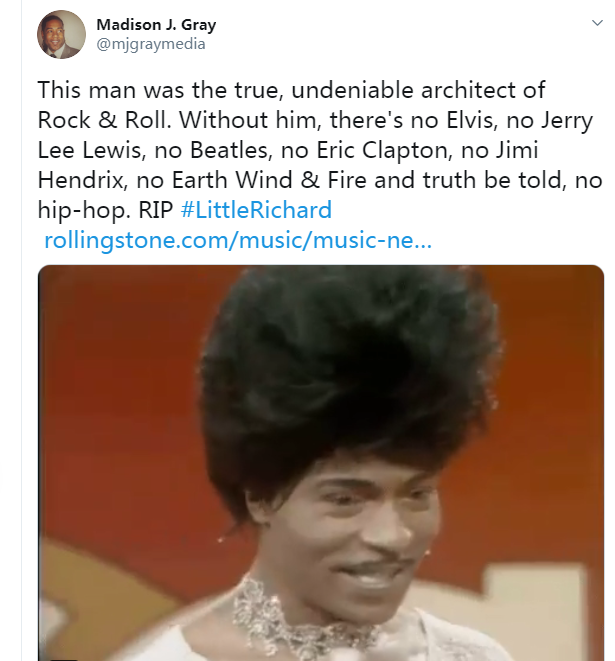Visit the author's page via @mjgraymedia
The width and height of the screenshot is (615, 661).
(x=151, y=44)
